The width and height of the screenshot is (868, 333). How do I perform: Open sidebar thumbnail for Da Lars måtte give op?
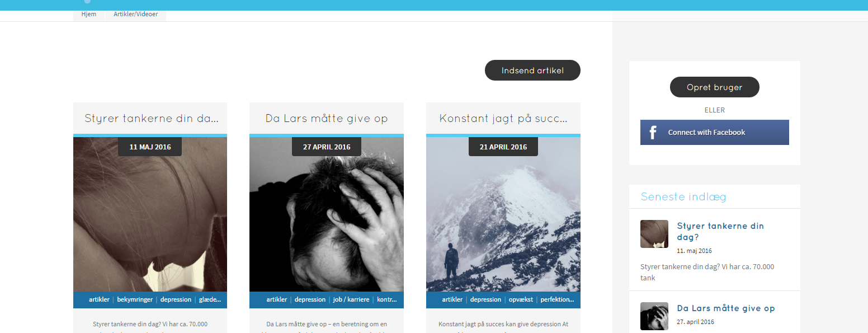[x=654, y=316]
